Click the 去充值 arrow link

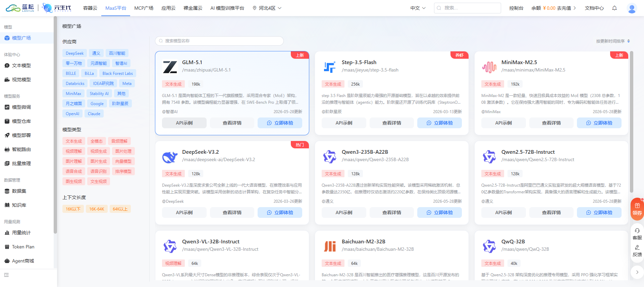point(566,8)
